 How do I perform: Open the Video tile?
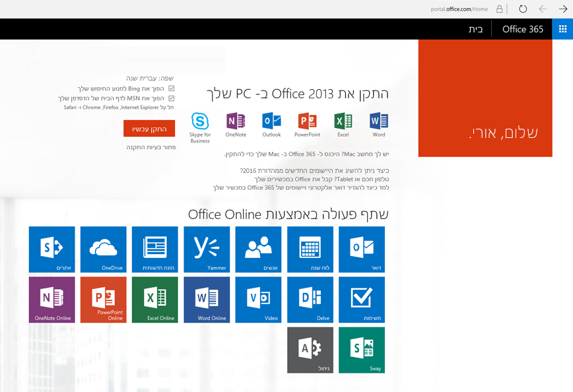tap(258, 300)
